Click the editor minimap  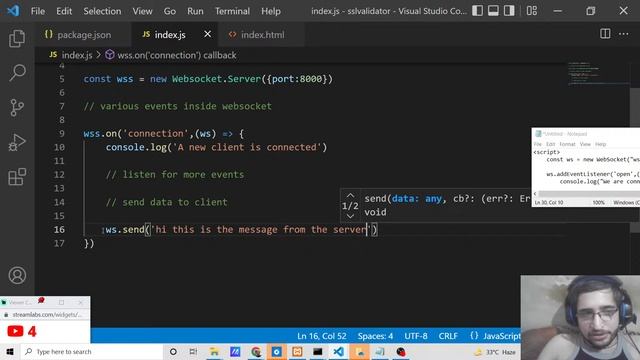click(598, 73)
